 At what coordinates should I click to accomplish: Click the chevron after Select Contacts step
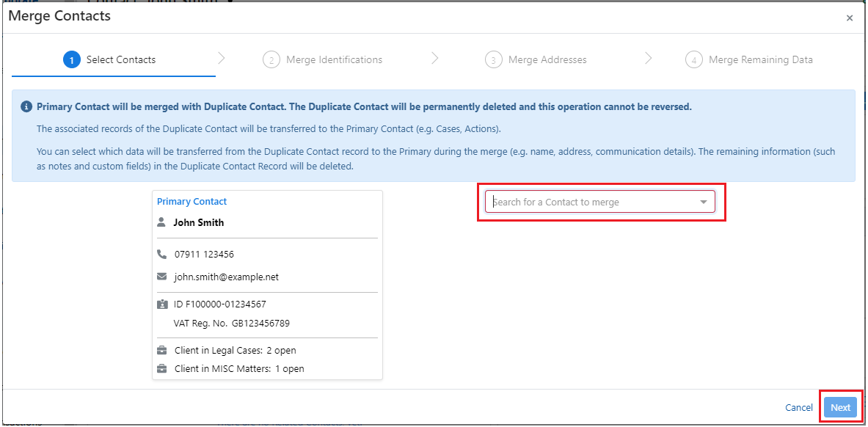[222, 59]
